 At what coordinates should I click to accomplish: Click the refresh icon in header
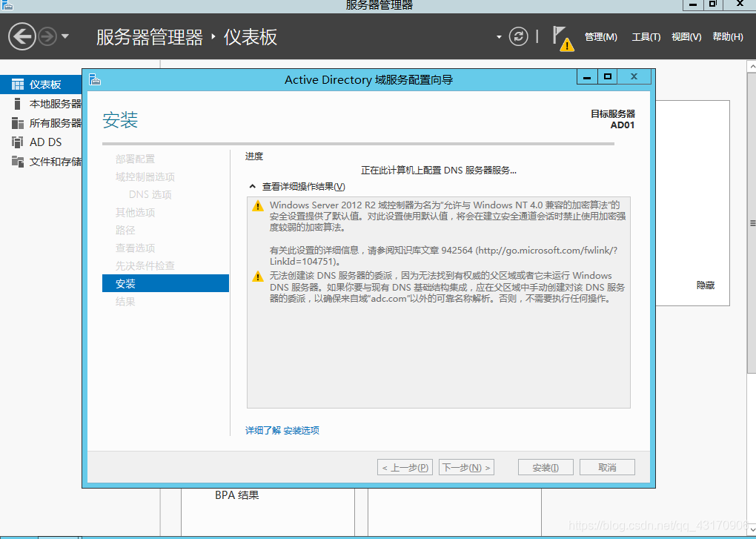(x=519, y=36)
